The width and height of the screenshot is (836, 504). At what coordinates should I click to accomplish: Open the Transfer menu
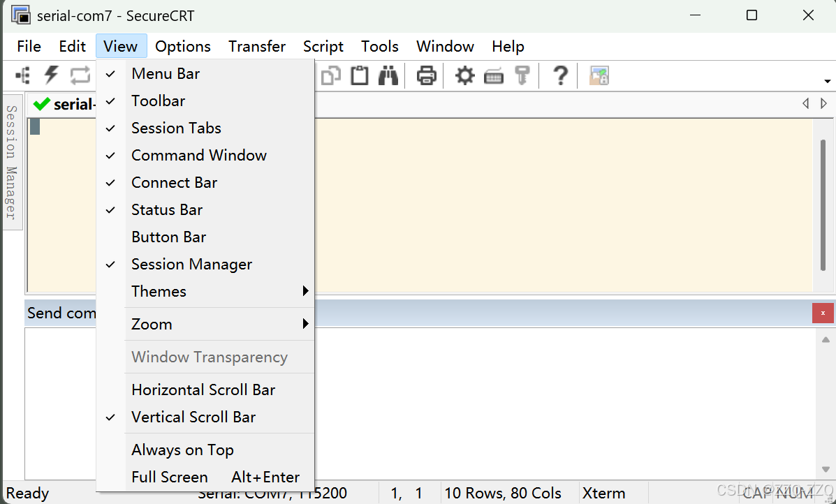click(x=257, y=46)
